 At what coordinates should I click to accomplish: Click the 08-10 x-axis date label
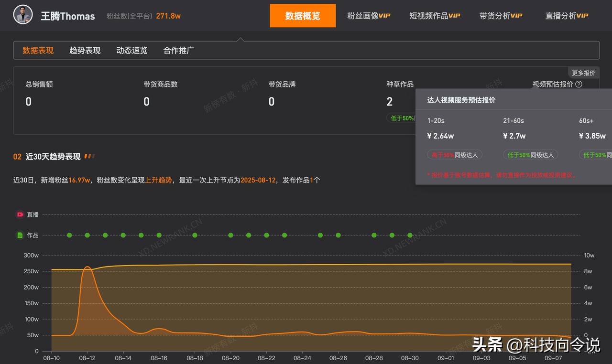(x=51, y=357)
